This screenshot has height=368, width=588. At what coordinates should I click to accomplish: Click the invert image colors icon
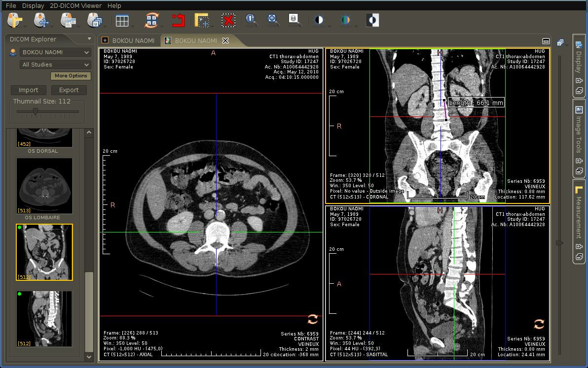372,20
